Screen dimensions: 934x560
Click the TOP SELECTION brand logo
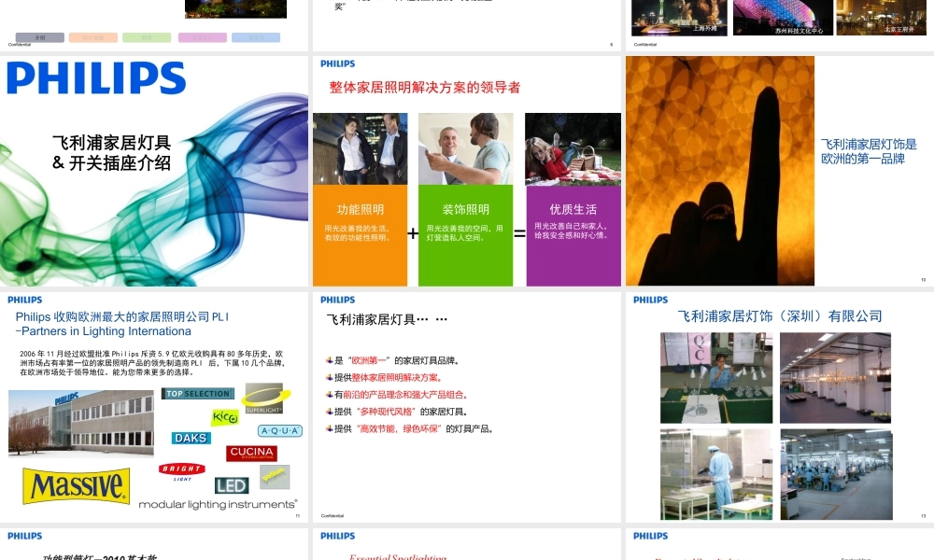click(198, 393)
